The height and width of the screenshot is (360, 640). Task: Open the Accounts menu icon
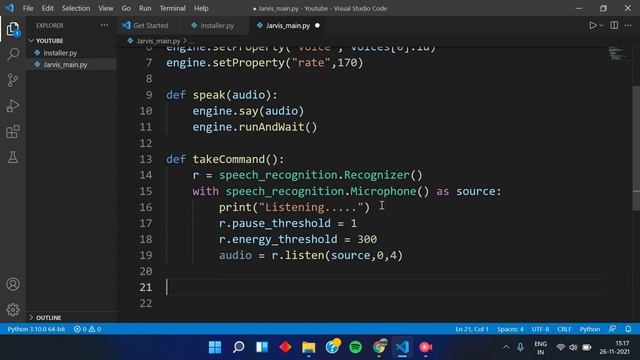pos(13,284)
